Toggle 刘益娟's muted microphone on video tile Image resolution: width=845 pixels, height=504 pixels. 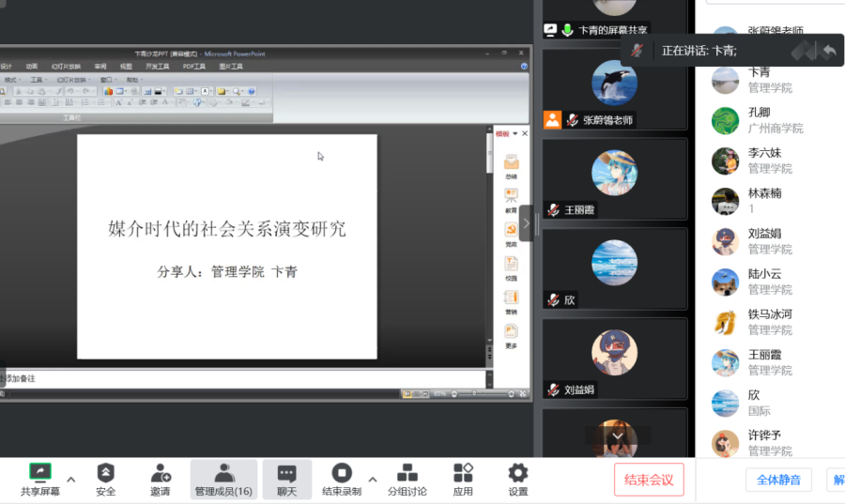554,390
